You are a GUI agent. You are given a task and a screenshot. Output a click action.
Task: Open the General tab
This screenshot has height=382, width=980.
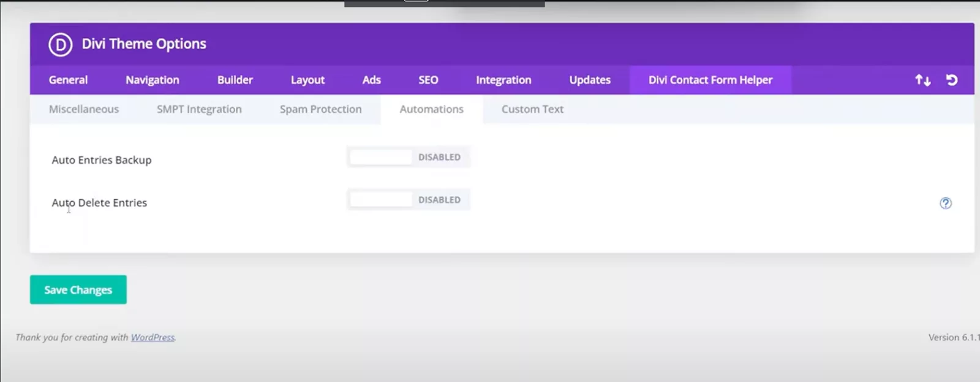point(68,80)
